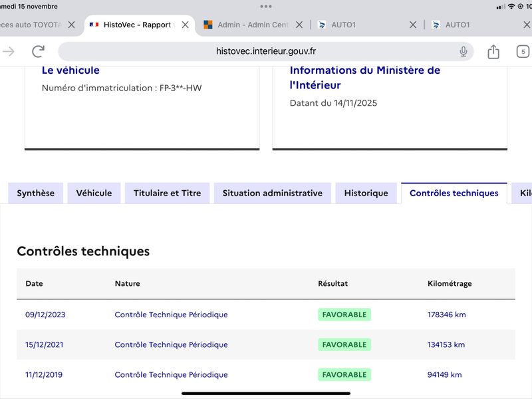Tap the microphone dictation icon in address bar
This screenshot has width=532, height=399.
click(464, 51)
